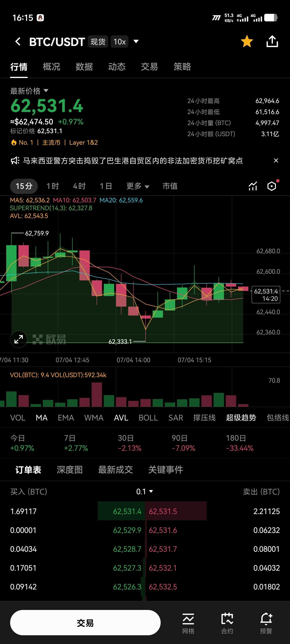
Task: Open the 预警 price alert icon
Action: pyautogui.click(x=266, y=624)
